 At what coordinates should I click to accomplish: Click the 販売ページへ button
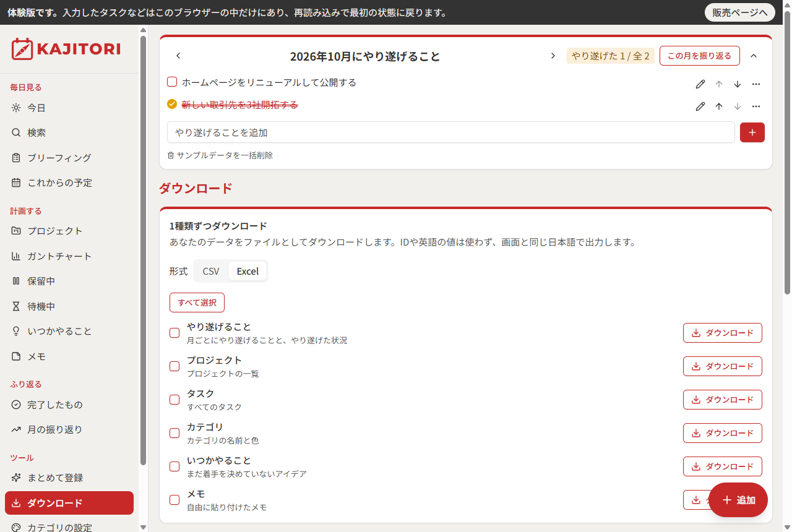740,12
